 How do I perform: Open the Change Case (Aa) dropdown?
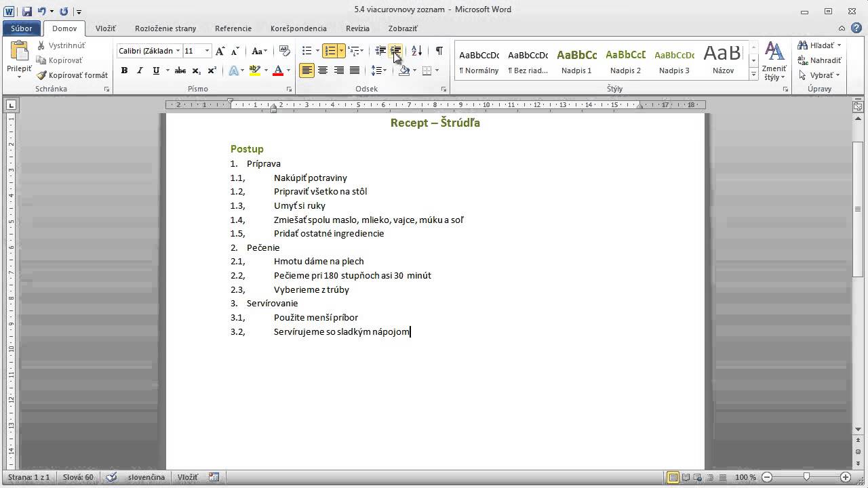[x=258, y=51]
